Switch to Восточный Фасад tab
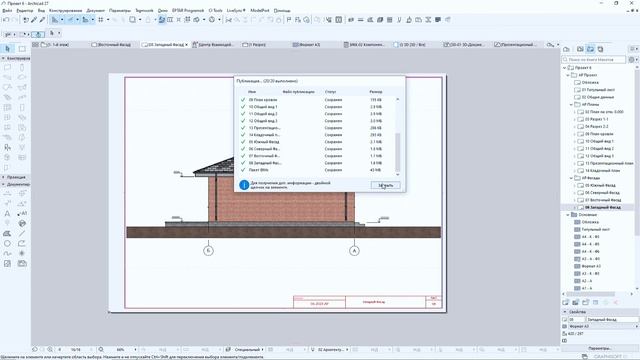 tap(114, 44)
